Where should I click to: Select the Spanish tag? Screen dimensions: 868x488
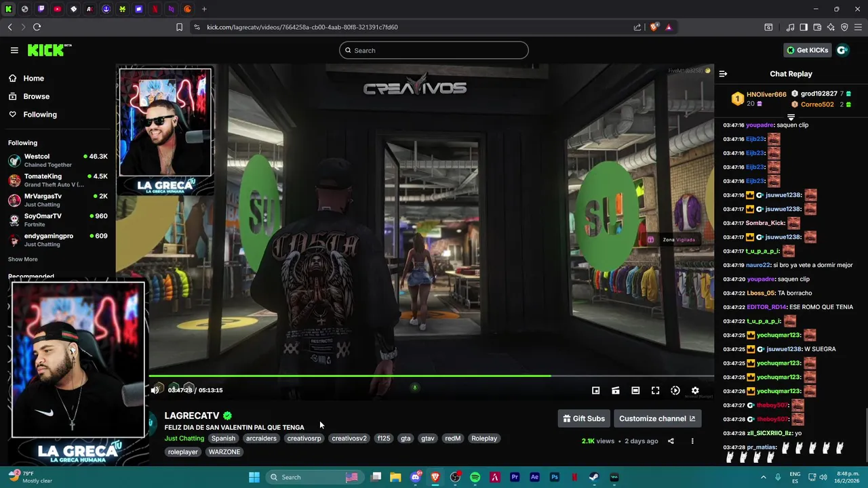pos(223,439)
